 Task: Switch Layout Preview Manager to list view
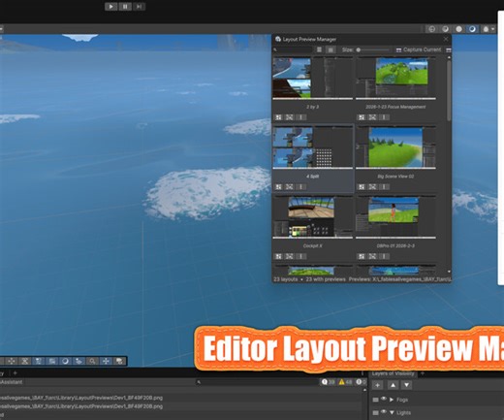[x=319, y=49]
